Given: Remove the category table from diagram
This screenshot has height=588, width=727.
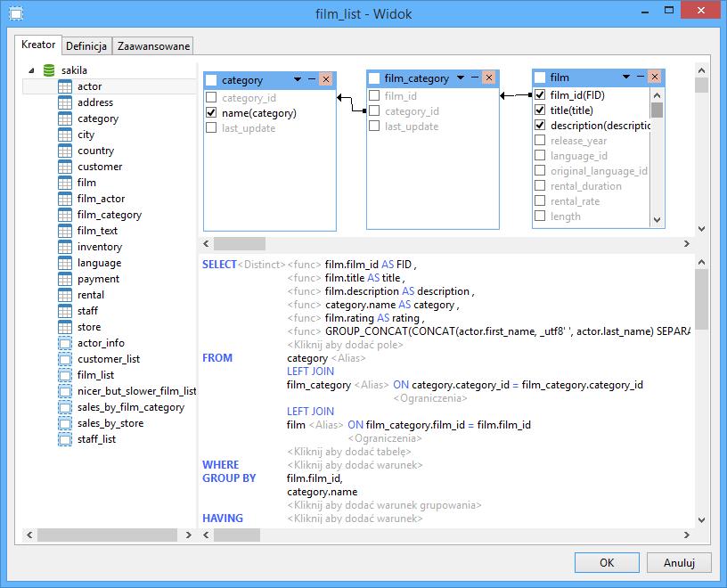Looking at the screenshot, I should (326, 79).
